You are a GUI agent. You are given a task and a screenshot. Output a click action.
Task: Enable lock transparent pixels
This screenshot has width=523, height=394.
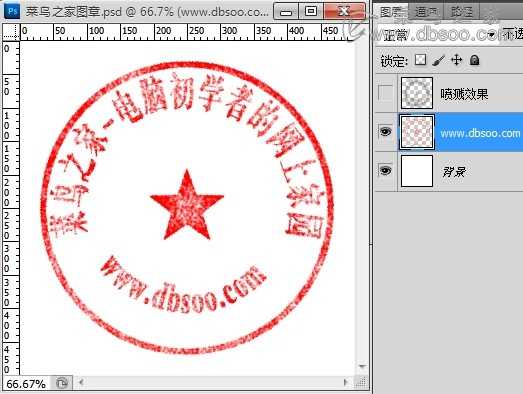pos(420,60)
